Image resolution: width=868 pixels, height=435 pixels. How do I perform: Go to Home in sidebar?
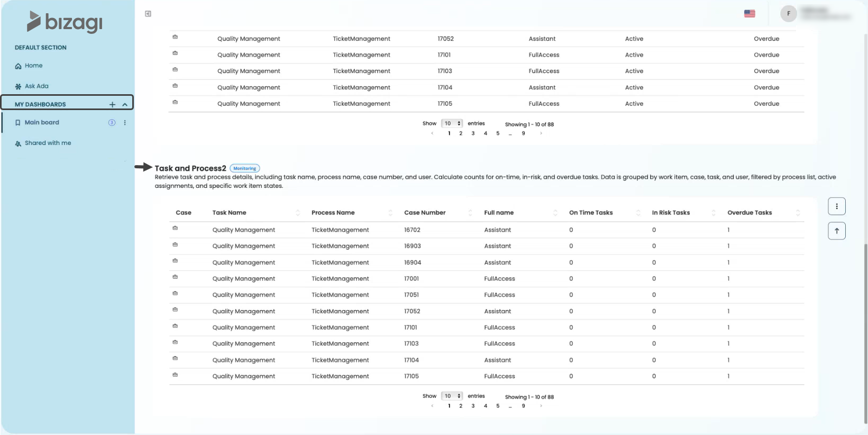[x=33, y=66]
